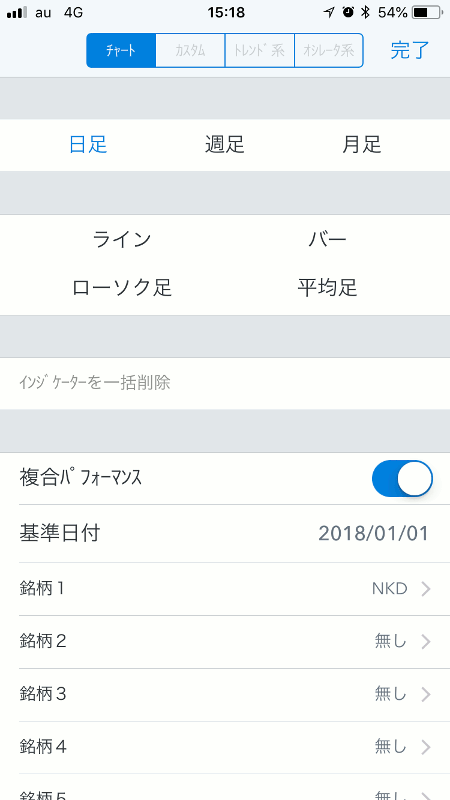Image resolution: width=450 pixels, height=800 pixels.
Task: Select the 日足 timeframe option
Action: (88, 145)
